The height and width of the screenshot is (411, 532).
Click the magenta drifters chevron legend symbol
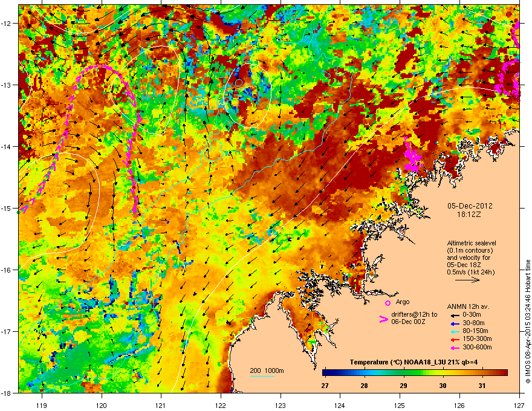383,320
